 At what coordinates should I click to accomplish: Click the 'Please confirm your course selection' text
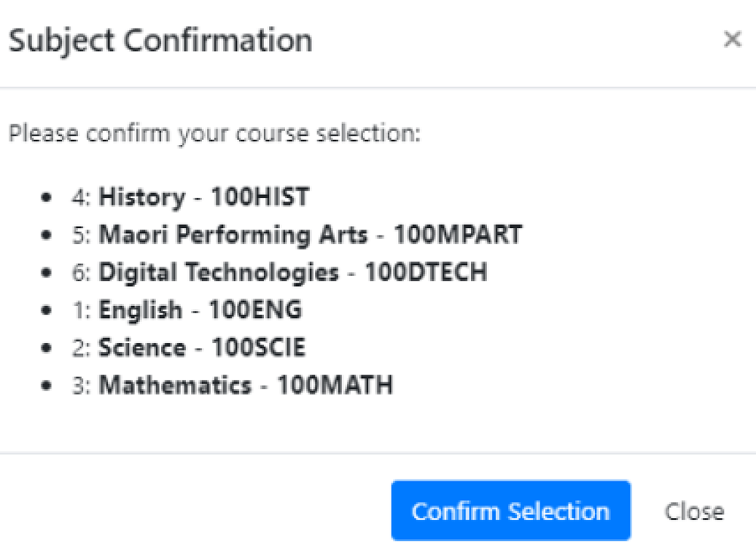[x=214, y=134]
